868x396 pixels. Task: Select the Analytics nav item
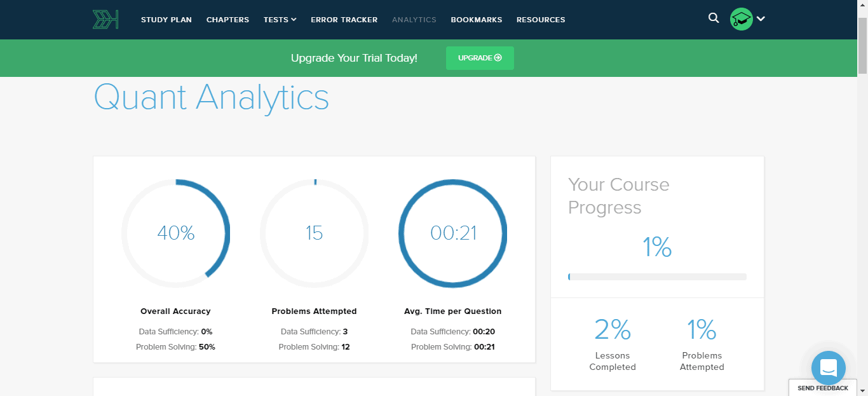(414, 20)
